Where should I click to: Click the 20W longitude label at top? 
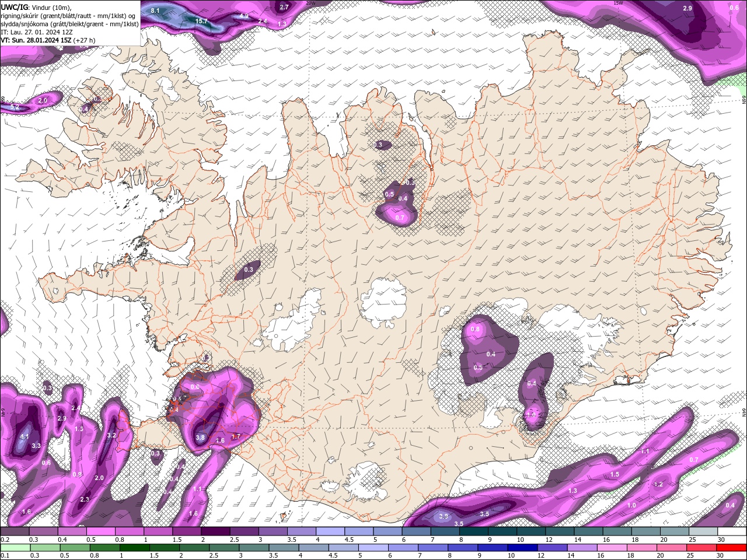pos(310,2)
